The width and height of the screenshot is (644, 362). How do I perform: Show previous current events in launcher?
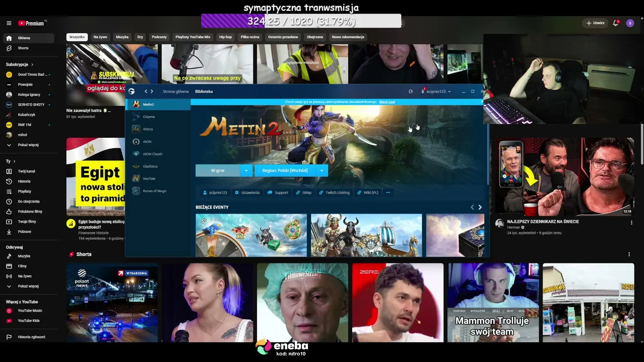(472, 207)
